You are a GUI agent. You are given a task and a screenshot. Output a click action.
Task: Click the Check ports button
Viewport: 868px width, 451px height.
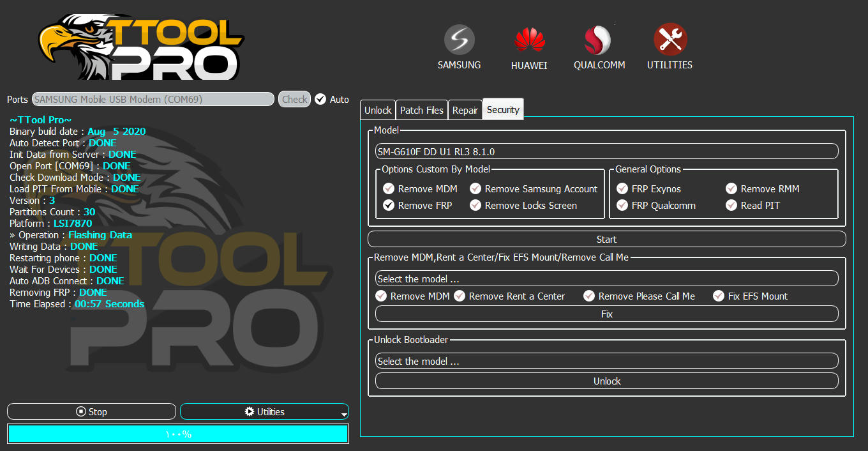(294, 99)
